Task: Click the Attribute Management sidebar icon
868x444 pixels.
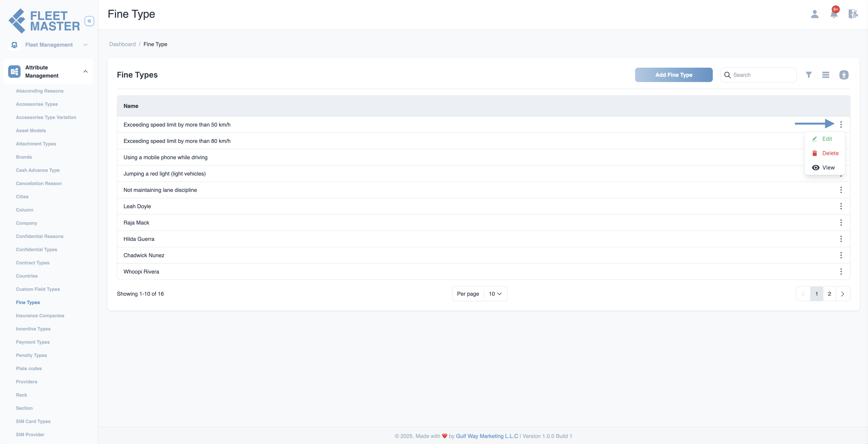Action: click(14, 72)
